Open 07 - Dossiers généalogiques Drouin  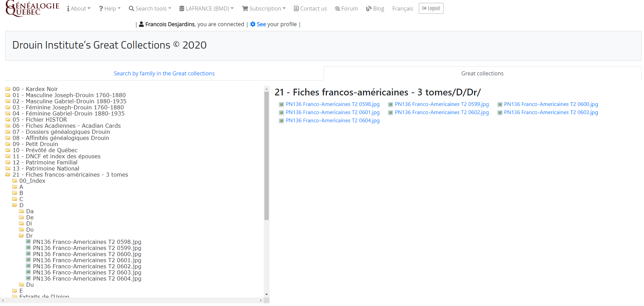(x=61, y=132)
